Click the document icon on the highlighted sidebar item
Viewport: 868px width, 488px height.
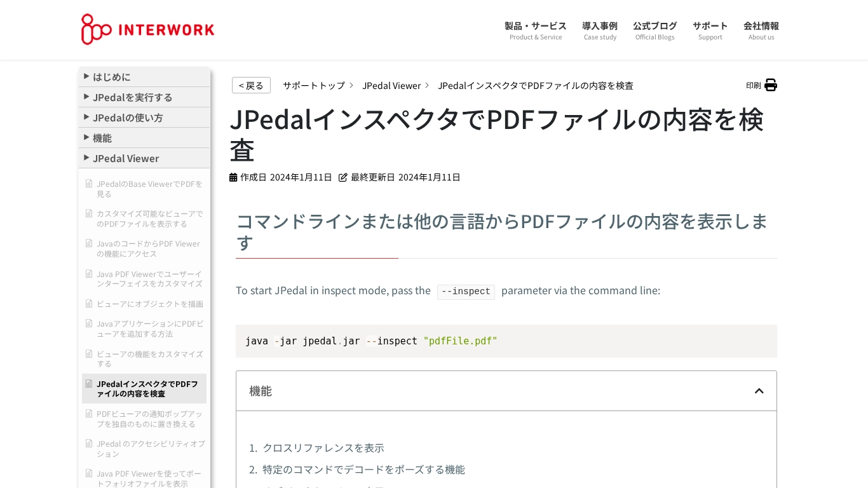coord(89,383)
